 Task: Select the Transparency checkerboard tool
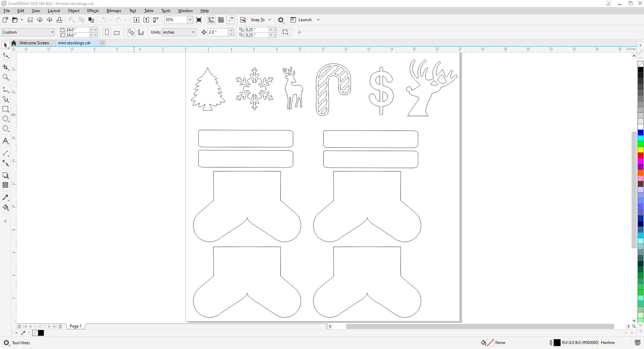coord(5,185)
